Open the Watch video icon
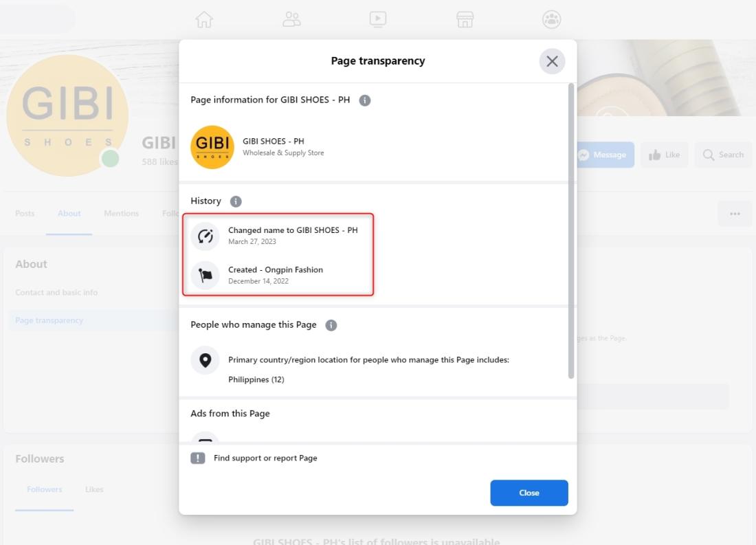Screen dimensions: 756x545 378,19
